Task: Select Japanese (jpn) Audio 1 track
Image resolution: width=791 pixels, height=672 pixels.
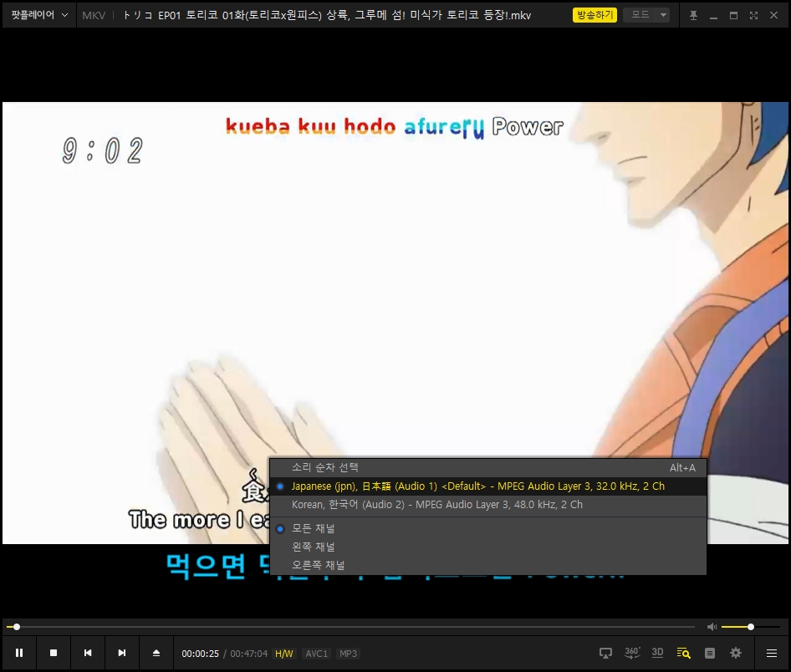Action: (488, 486)
